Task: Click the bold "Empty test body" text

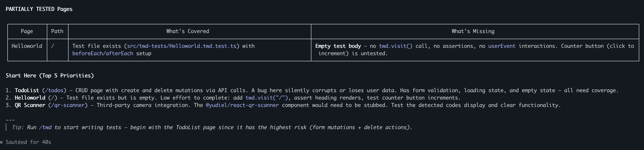Action: 338,46
